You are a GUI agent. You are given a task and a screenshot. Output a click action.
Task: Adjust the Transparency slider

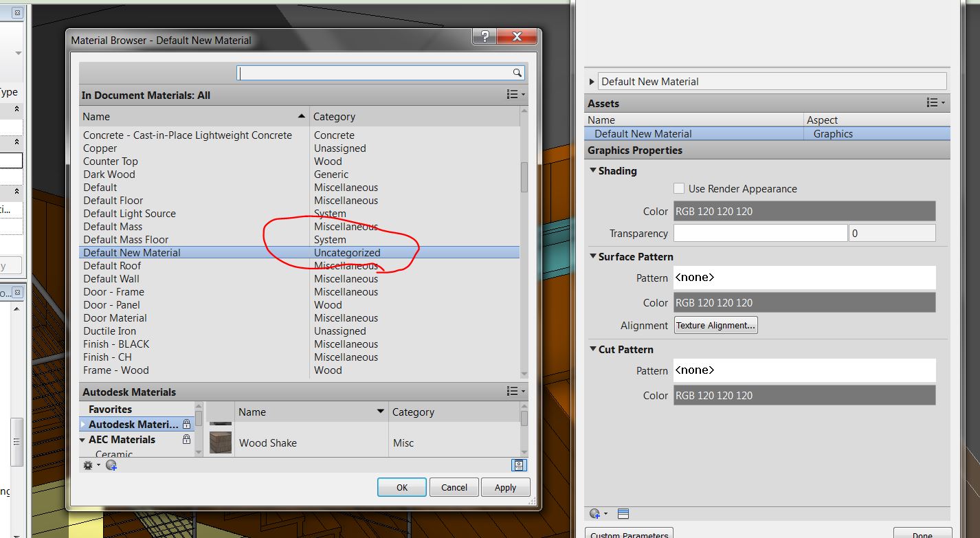pos(760,233)
